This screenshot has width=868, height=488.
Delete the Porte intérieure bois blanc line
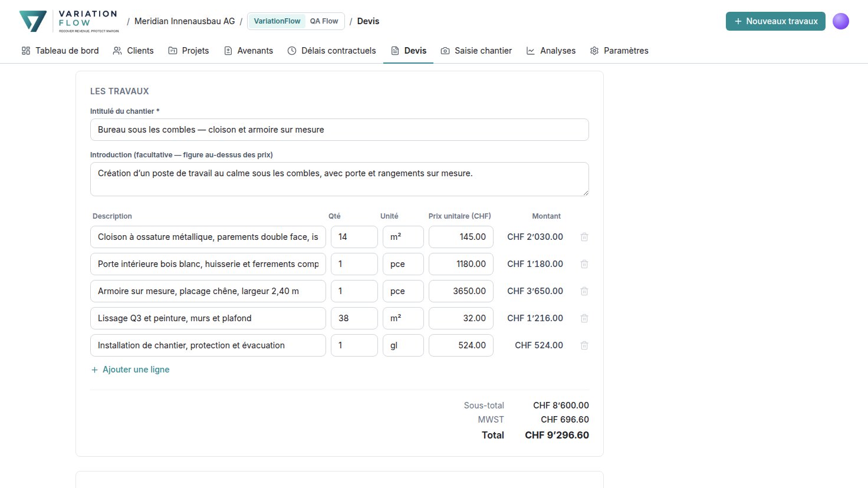tap(584, 264)
